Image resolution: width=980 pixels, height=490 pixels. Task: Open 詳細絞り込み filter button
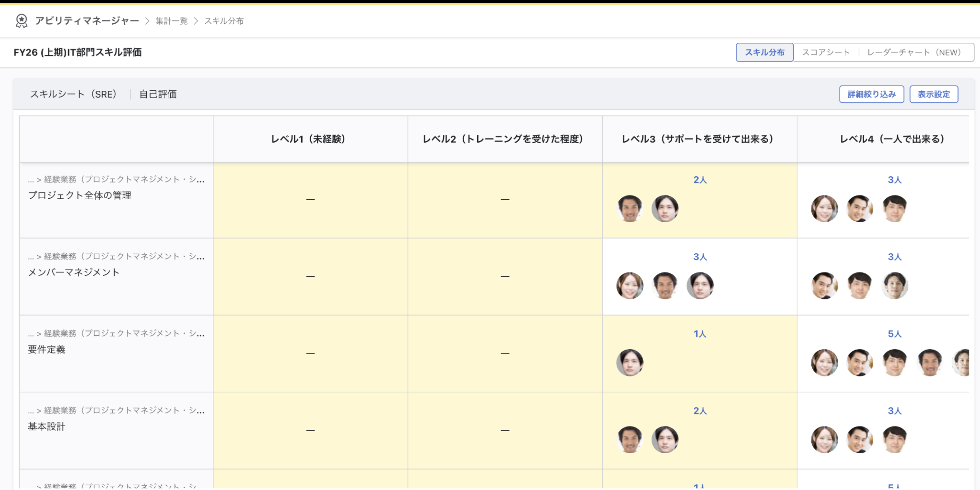tap(871, 94)
